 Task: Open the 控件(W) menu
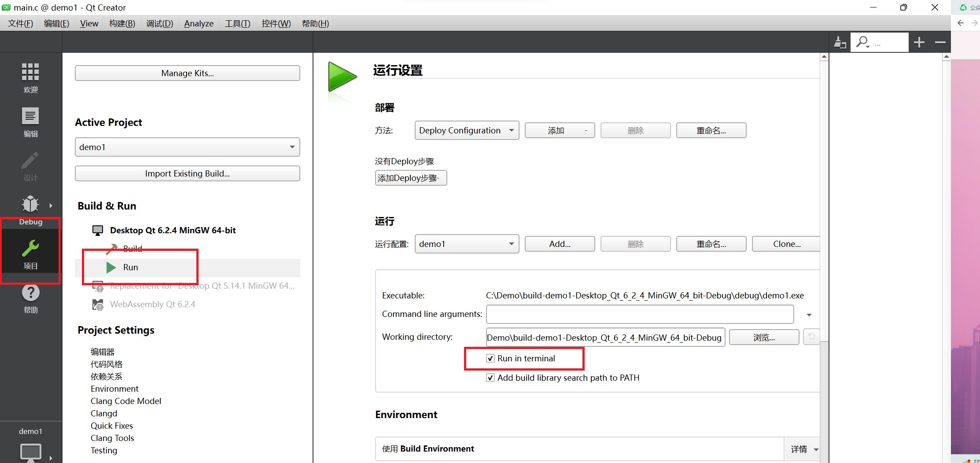pyautogui.click(x=276, y=23)
